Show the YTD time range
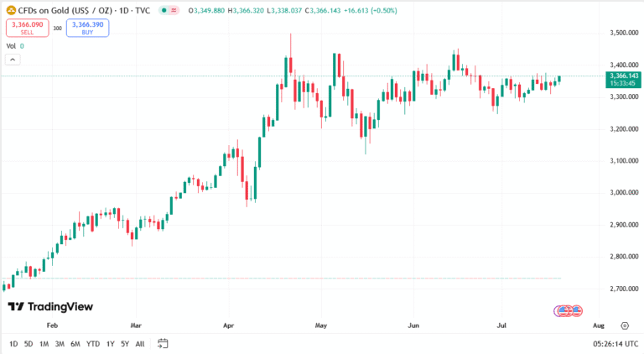This screenshot has height=354, width=644. pos(93,344)
